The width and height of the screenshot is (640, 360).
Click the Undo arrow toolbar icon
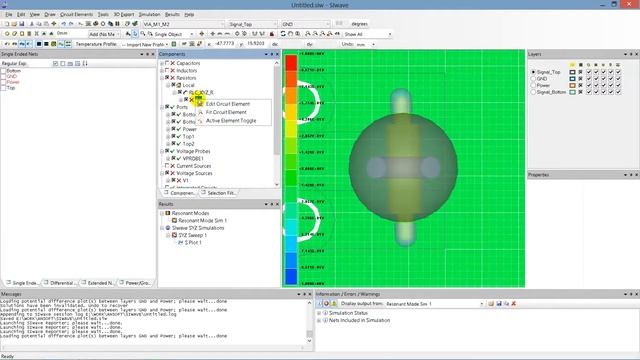[x=63, y=24]
